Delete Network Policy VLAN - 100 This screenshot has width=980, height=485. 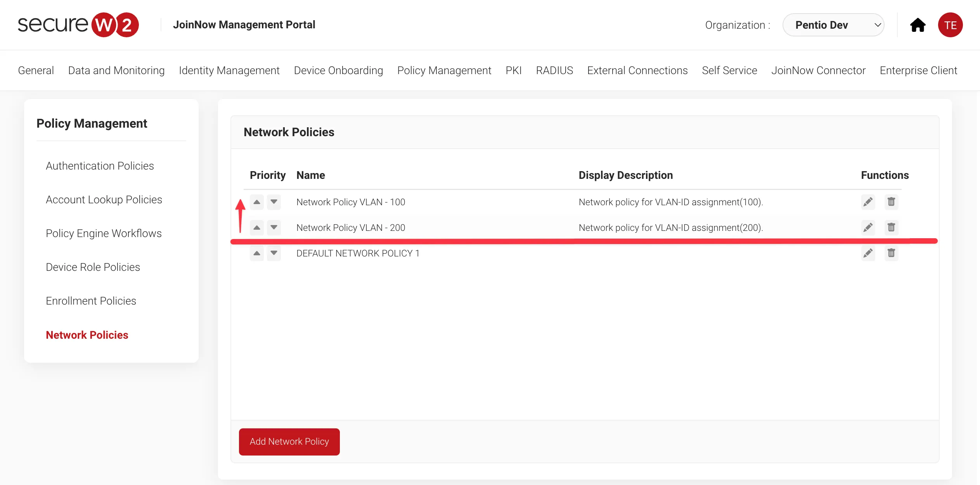pos(891,202)
